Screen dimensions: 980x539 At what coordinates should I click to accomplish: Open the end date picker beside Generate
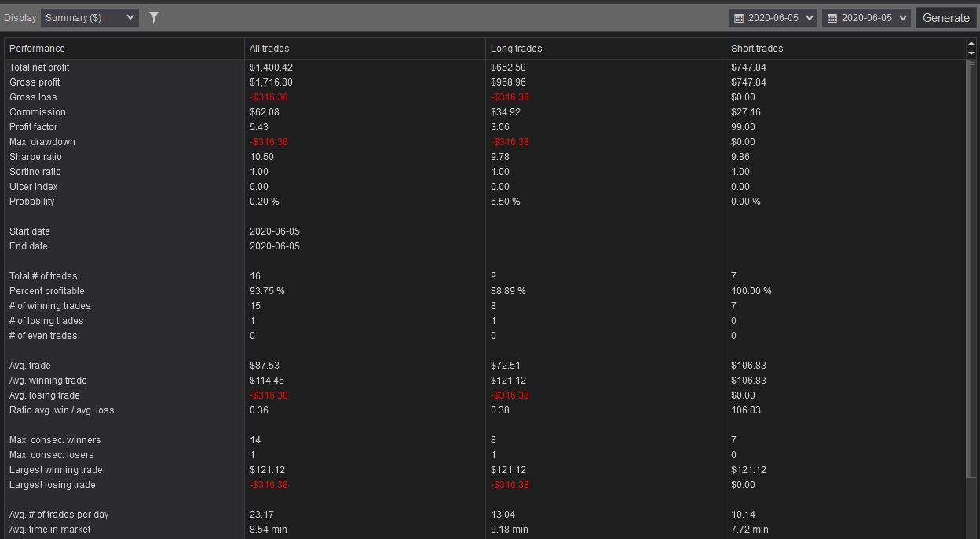[866, 17]
